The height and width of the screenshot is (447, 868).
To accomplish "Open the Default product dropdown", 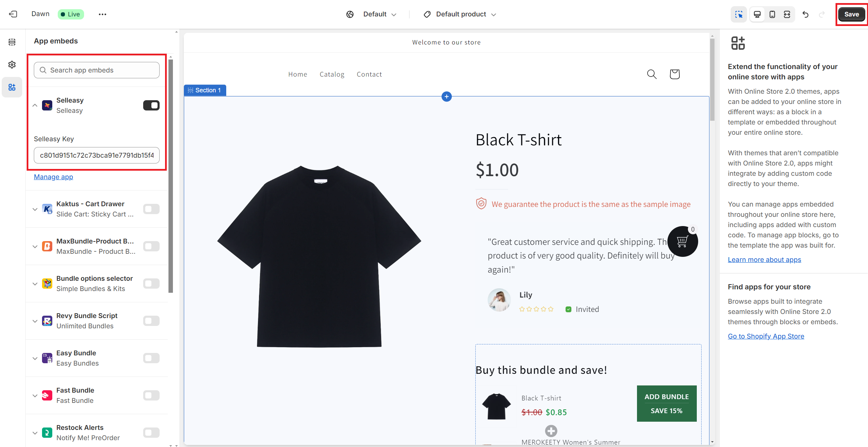I will click(x=460, y=14).
